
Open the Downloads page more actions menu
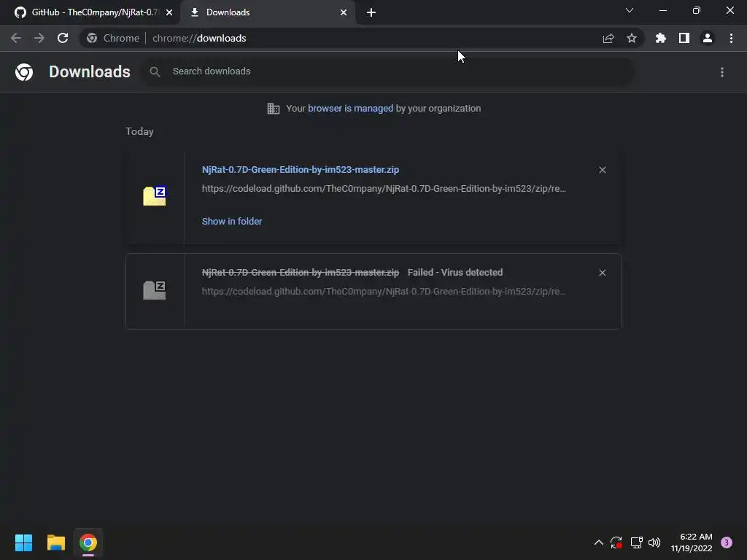722,72
